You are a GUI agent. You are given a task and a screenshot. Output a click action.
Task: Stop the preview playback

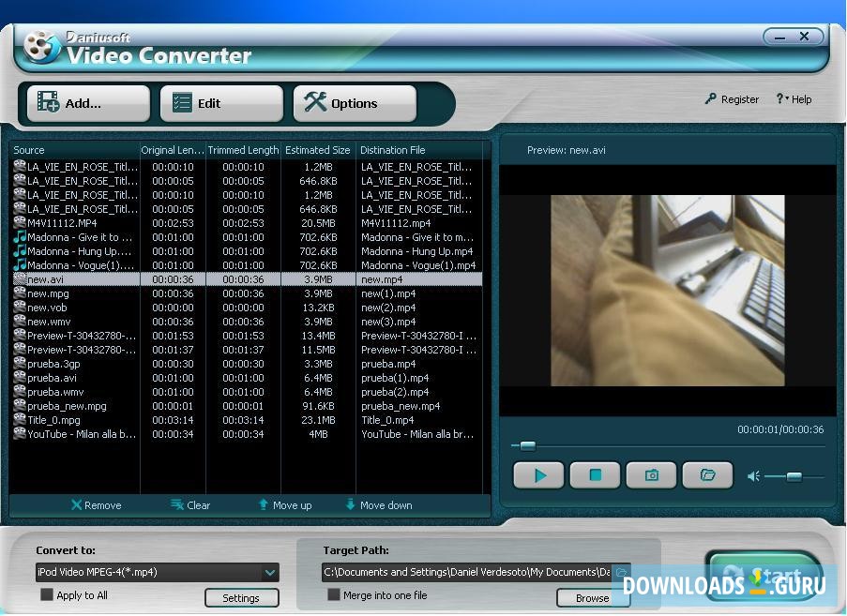[595, 475]
